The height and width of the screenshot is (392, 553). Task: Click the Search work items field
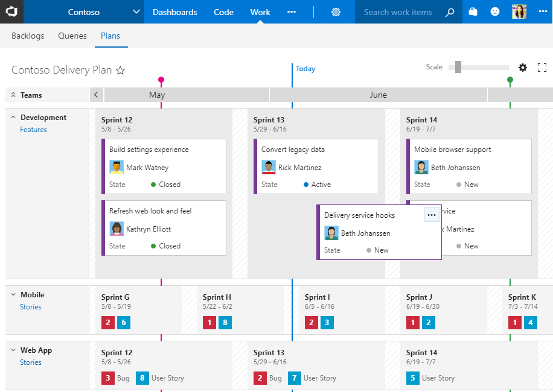(x=398, y=12)
